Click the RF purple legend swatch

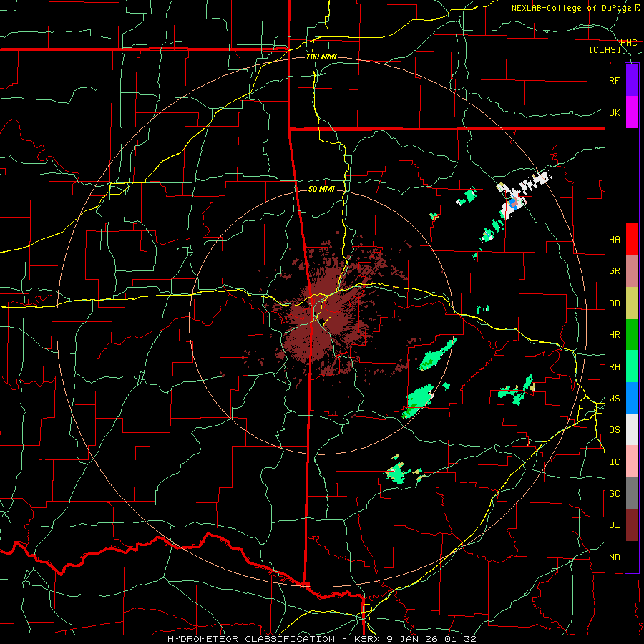point(632,80)
